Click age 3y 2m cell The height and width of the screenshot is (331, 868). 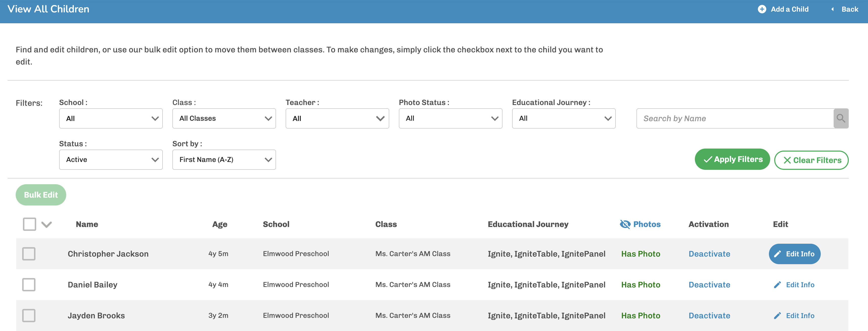click(x=218, y=316)
